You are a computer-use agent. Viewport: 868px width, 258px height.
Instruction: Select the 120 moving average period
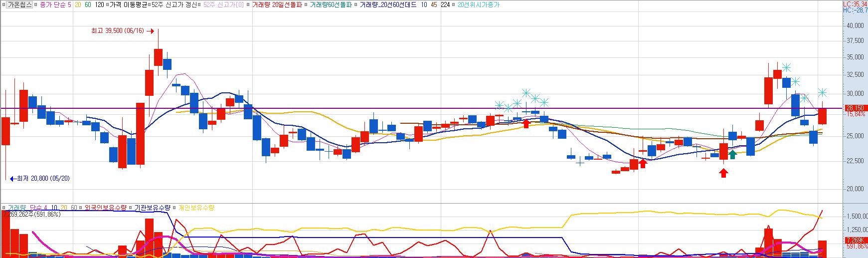tap(99, 4)
